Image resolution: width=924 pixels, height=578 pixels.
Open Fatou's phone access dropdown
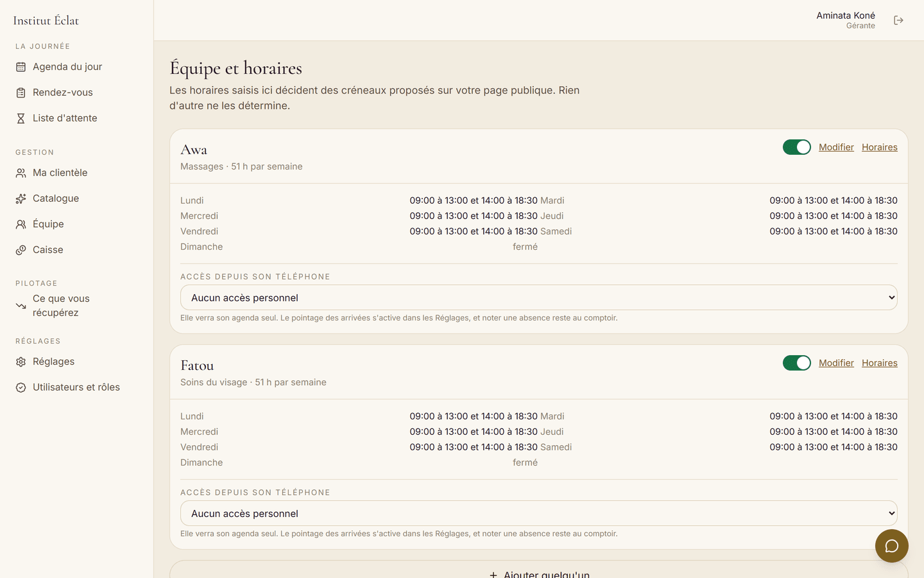539,513
